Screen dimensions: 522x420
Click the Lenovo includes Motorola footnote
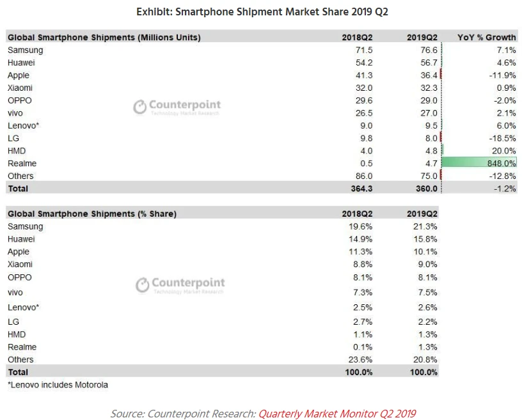58,385
